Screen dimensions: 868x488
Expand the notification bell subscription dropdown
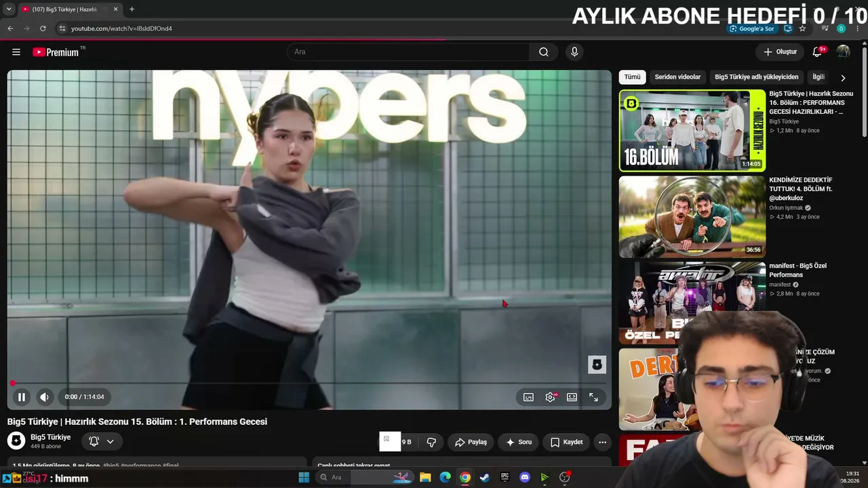[x=102, y=442]
